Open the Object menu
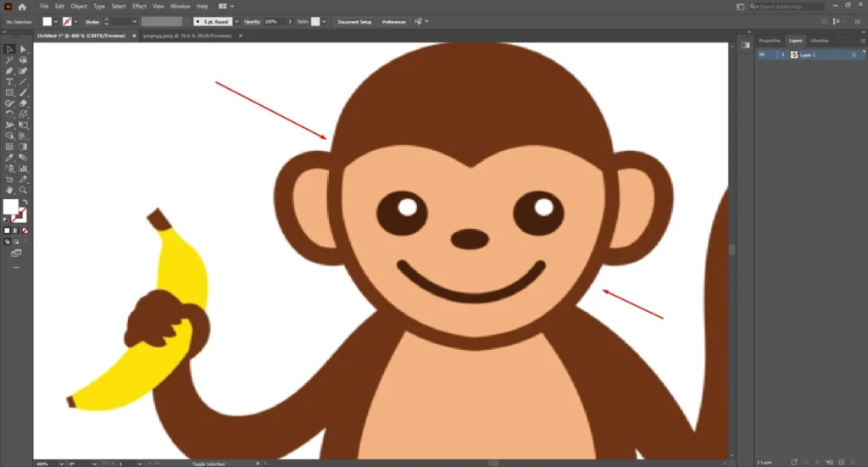Viewport: 868px width, 467px height. [x=79, y=7]
